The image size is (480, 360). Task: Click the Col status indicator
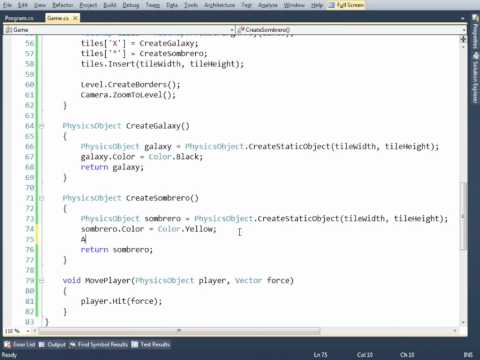(x=365, y=355)
